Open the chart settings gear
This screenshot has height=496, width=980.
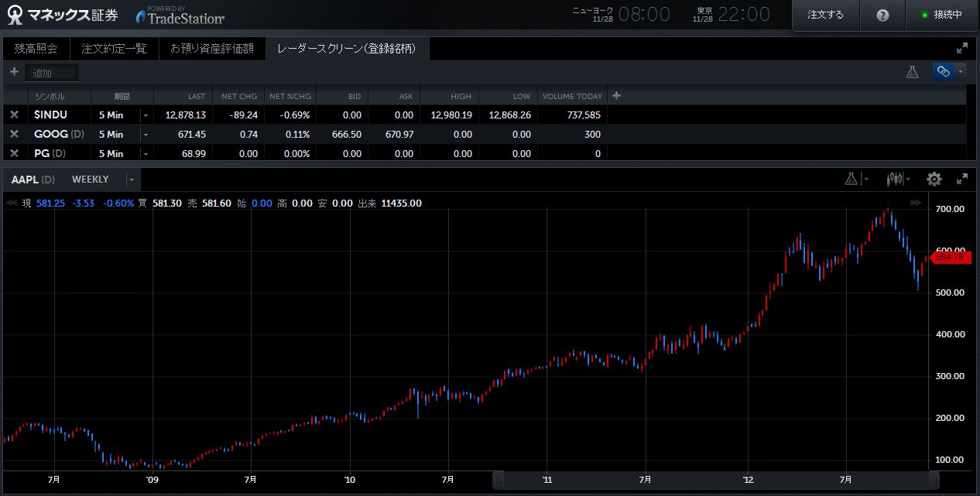(934, 179)
